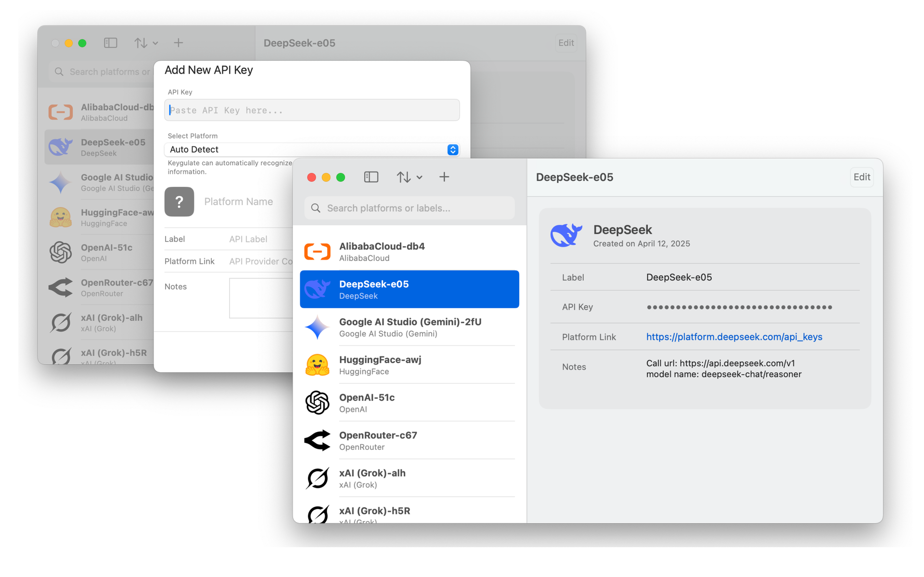Close the front window with red button
This screenshot has width=924, height=577.
coord(311,177)
